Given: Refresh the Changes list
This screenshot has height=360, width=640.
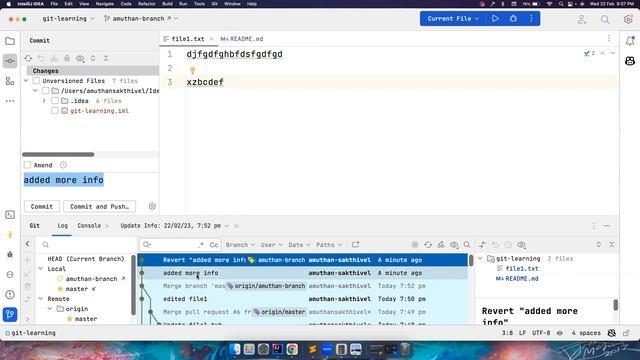Looking at the screenshot, I should (x=28, y=58).
